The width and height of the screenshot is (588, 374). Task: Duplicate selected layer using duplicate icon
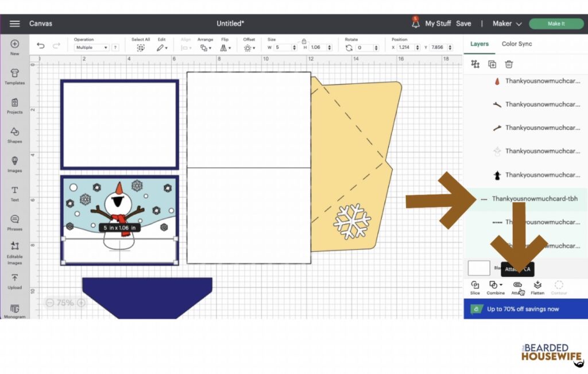pyautogui.click(x=492, y=64)
